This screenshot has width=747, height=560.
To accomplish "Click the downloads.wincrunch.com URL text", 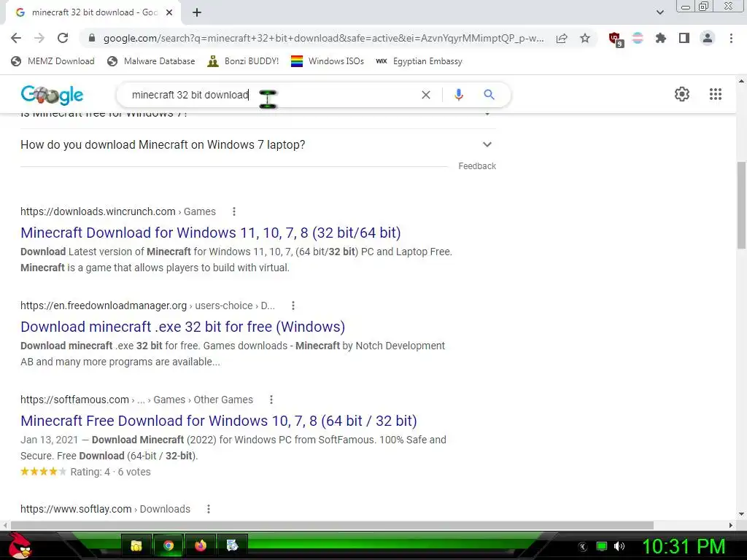I will click(x=118, y=211).
